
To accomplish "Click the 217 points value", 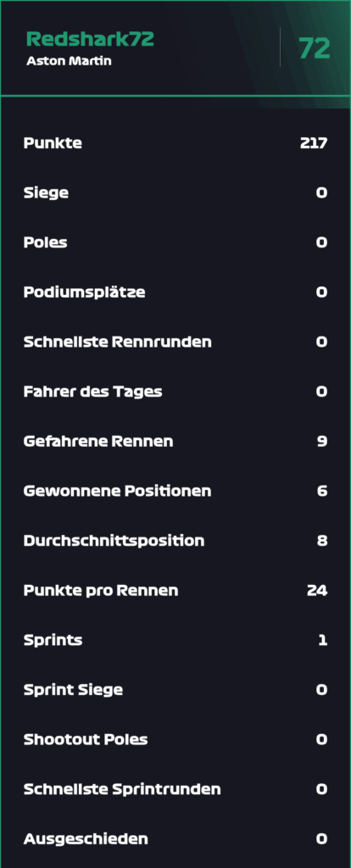I will 314,143.
